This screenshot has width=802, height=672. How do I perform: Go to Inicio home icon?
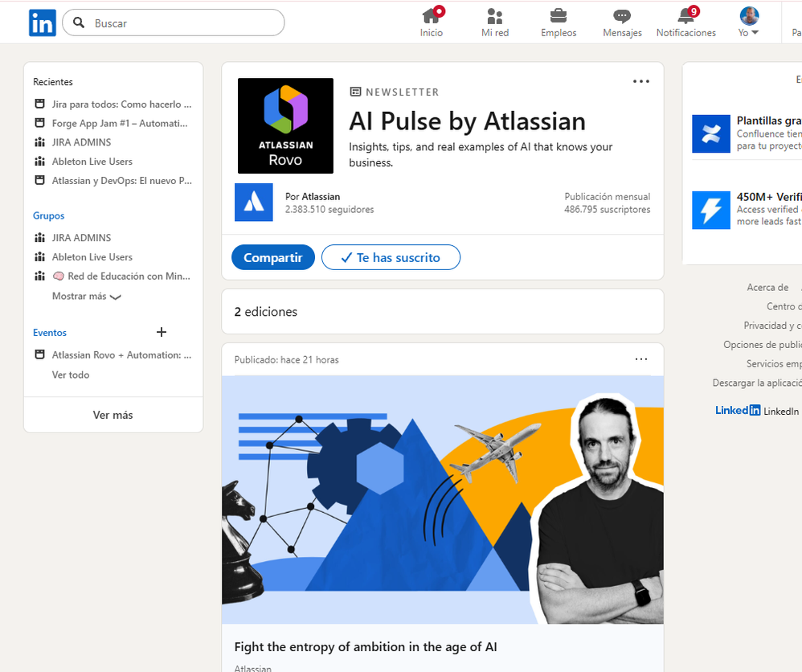[431, 16]
